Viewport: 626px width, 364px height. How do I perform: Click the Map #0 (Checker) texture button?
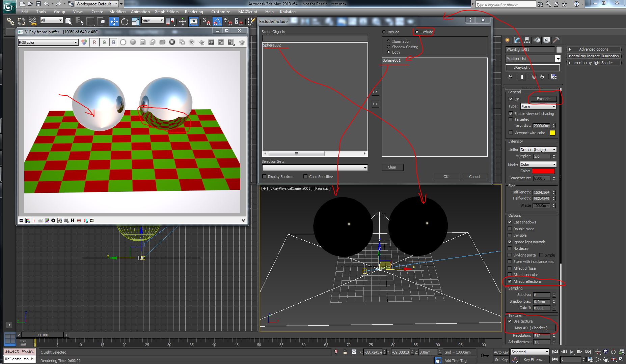531,328
